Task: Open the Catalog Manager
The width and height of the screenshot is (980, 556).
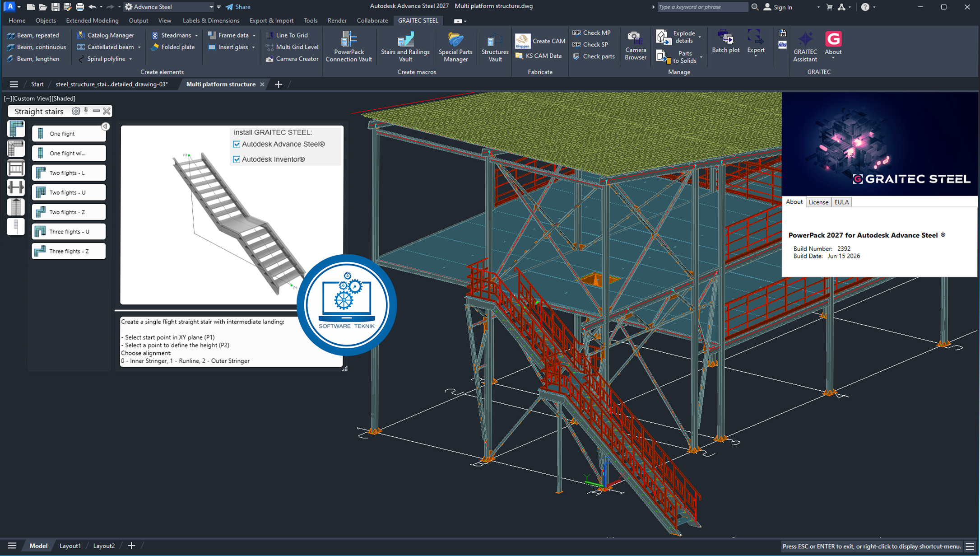Action: [106, 35]
